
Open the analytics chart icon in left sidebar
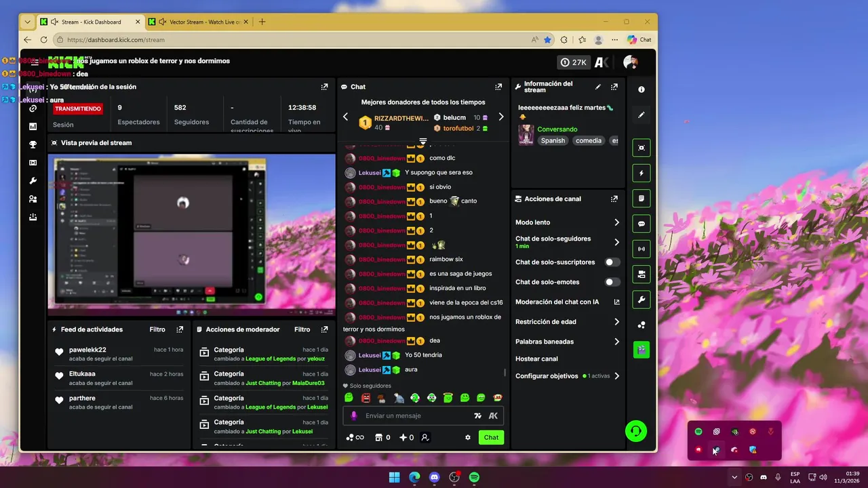33,126
